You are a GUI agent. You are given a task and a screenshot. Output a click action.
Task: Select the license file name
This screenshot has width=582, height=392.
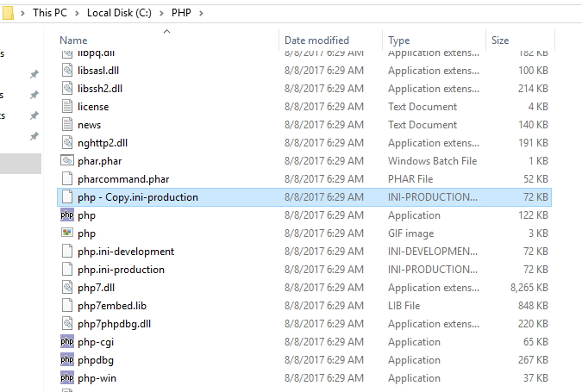pyautogui.click(x=93, y=107)
